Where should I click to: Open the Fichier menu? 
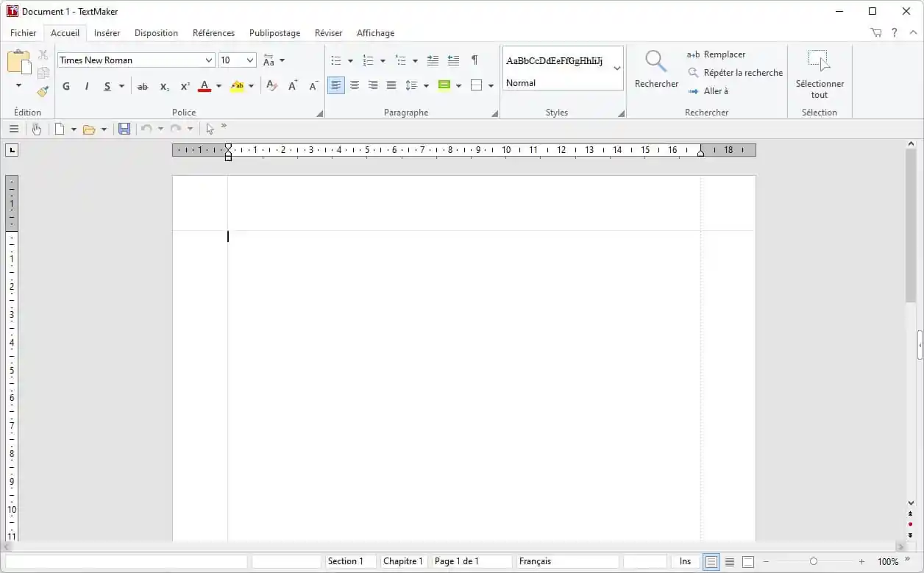pyautogui.click(x=24, y=33)
